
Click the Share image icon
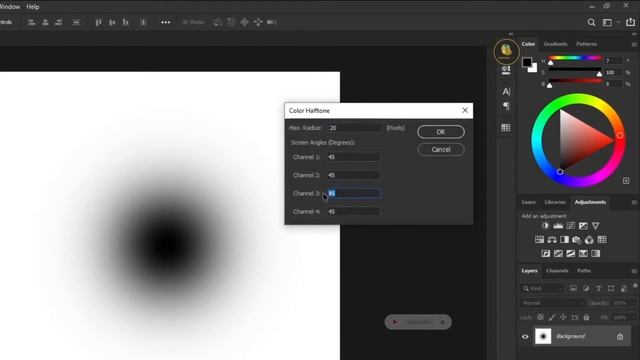coord(631,22)
